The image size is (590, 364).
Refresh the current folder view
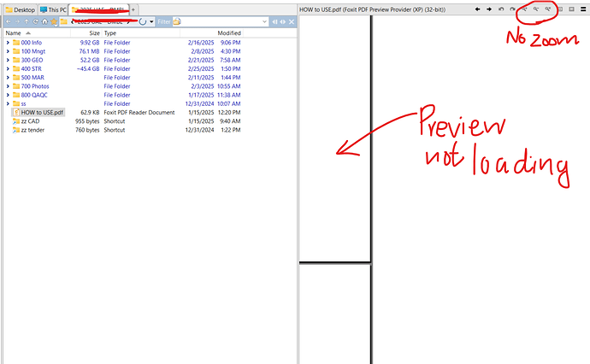point(35,22)
